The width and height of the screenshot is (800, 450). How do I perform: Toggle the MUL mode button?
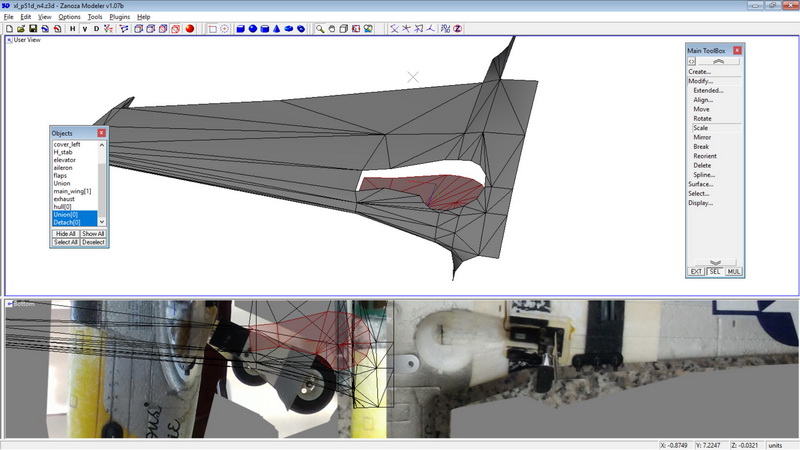733,271
